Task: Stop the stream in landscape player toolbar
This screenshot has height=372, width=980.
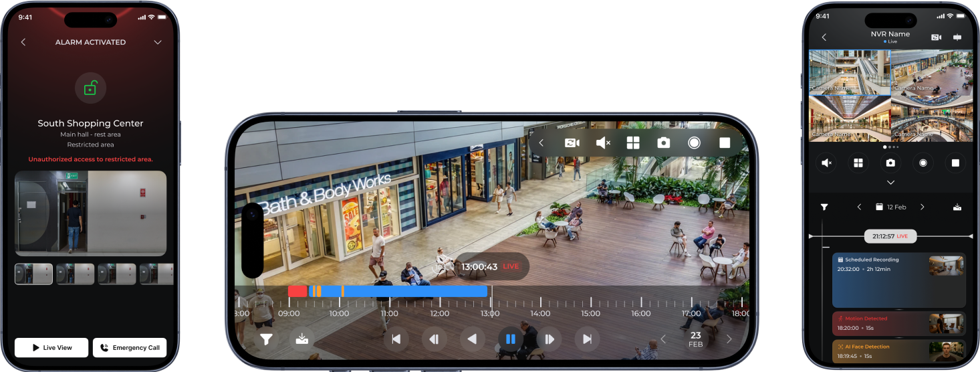Action: [725, 143]
